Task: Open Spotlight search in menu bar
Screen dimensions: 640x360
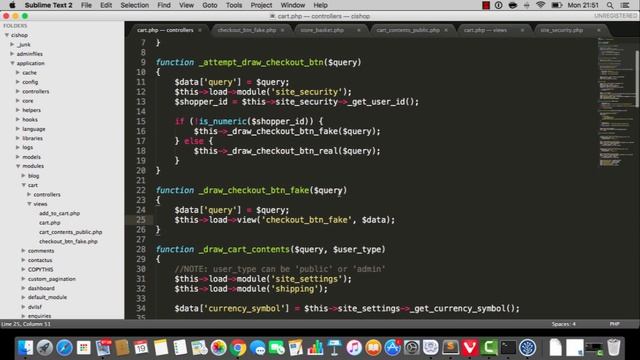Action: coord(610,5)
